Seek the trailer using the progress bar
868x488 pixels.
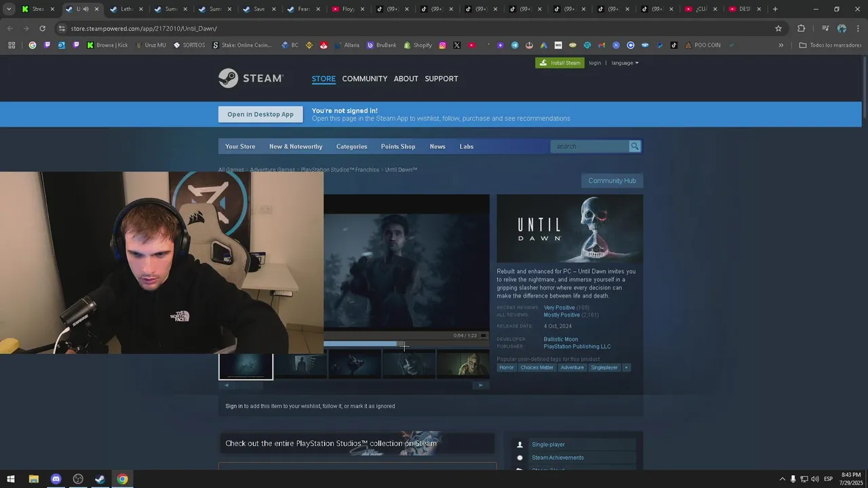(x=406, y=344)
